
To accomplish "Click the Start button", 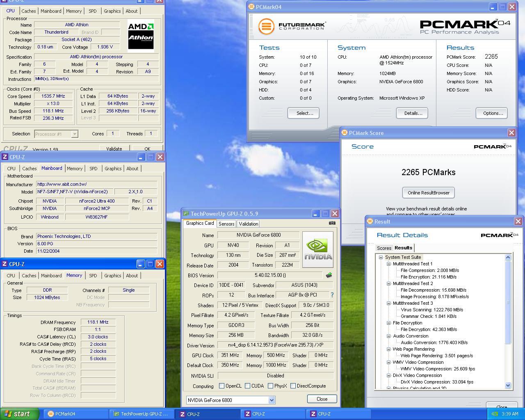I will pyautogui.click(x=20, y=414).
